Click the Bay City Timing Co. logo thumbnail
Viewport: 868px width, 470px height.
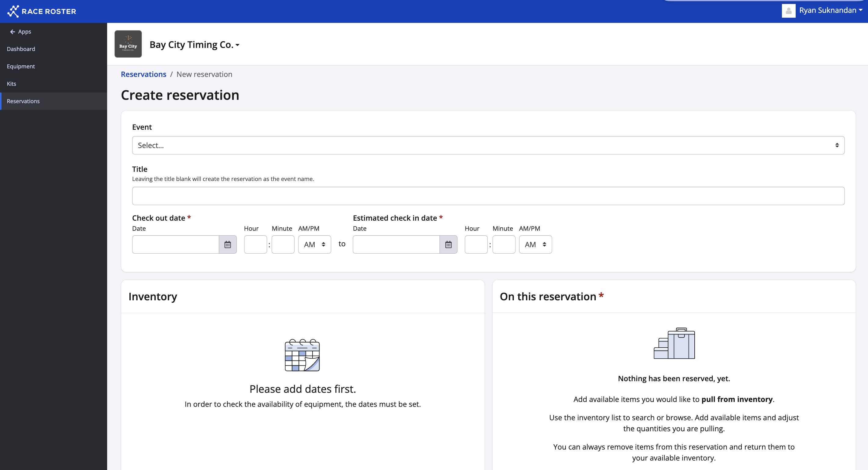click(x=128, y=44)
